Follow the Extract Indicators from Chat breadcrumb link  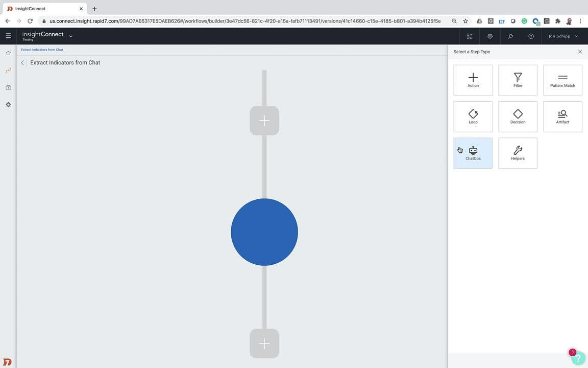[x=41, y=50]
